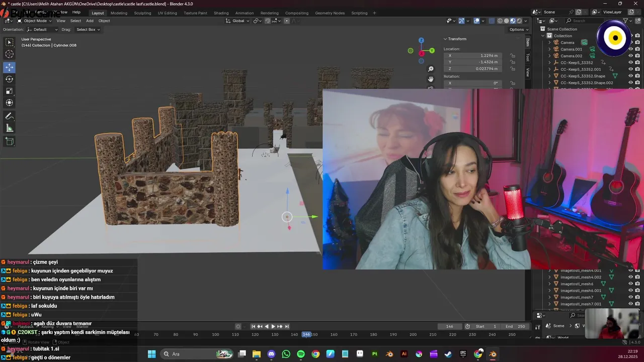Screen dimensions: 644x362
Task: Open Steam from the taskbar
Action: (448, 354)
